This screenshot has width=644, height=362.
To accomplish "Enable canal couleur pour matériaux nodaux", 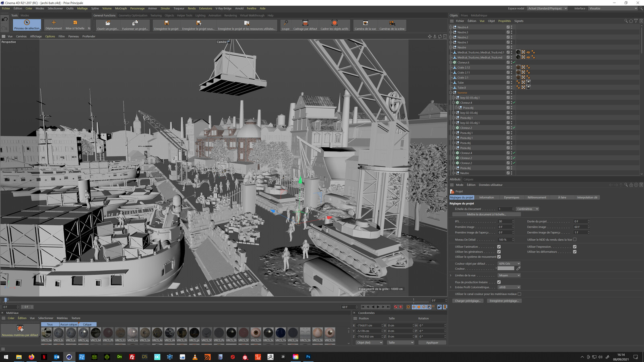I will click(x=519, y=294).
